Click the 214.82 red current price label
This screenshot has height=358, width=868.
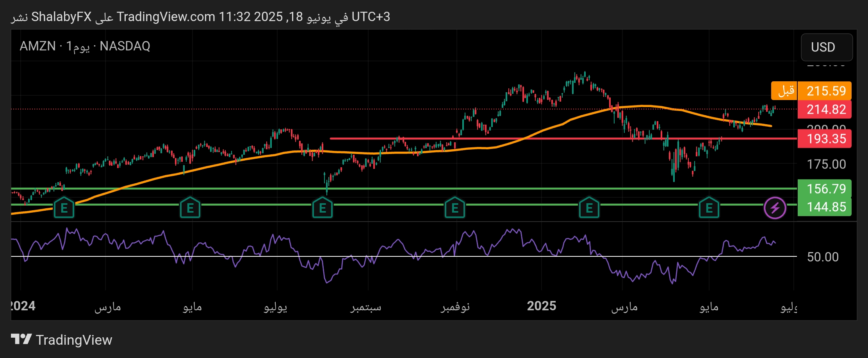[x=824, y=109]
